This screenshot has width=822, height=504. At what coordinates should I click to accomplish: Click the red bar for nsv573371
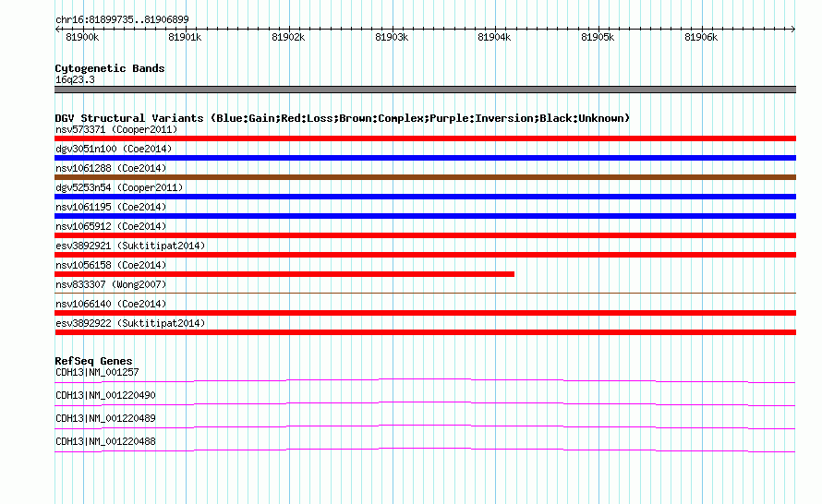(x=425, y=138)
